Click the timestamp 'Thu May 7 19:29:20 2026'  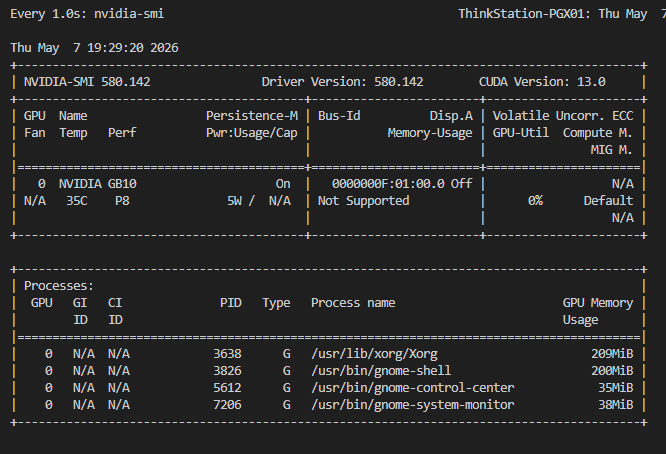click(94, 48)
